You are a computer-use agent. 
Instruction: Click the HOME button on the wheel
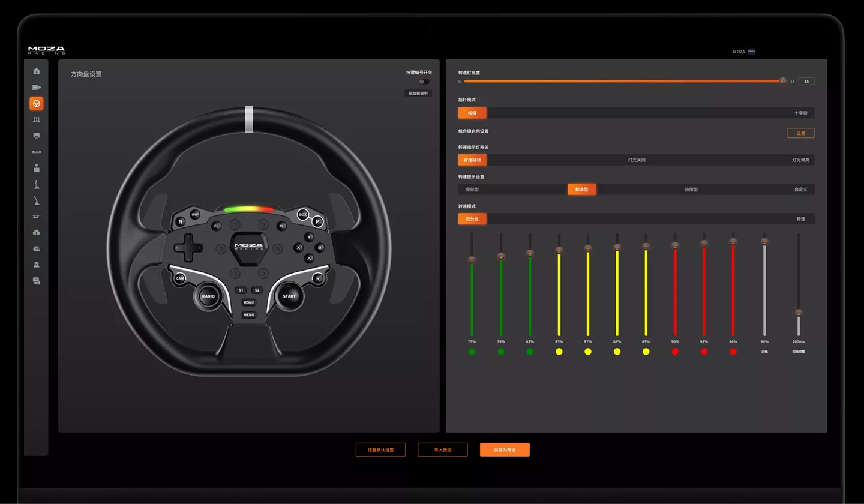(x=249, y=302)
